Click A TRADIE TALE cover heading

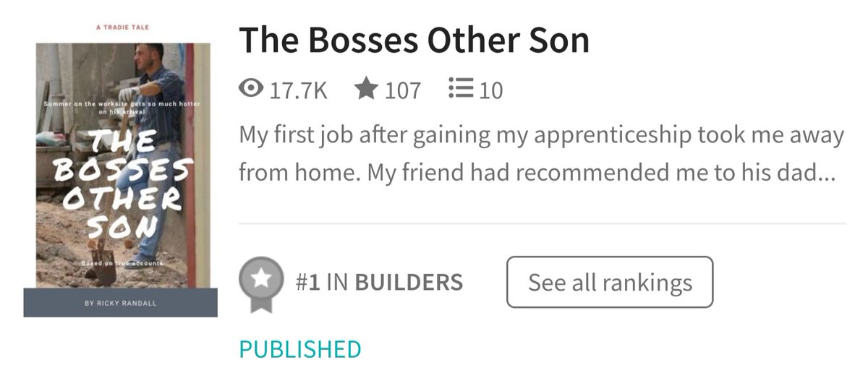tap(122, 27)
